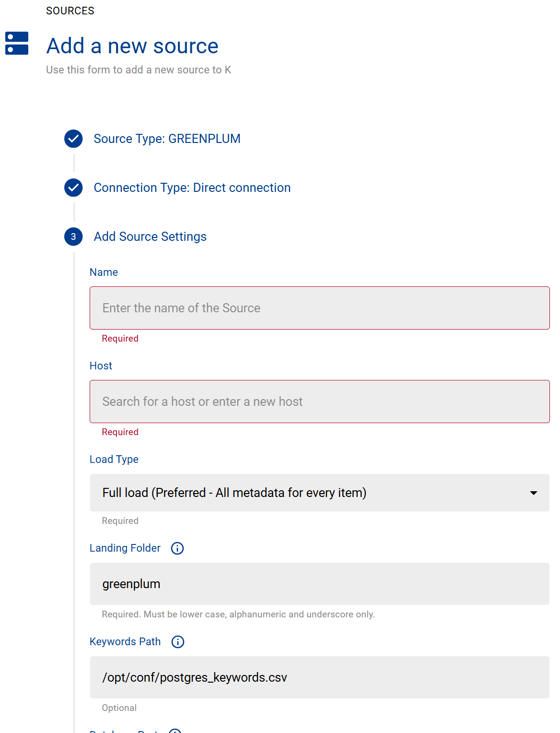Show info tooltip for Landing Folder
The height and width of the screenshot is (733, 560).
click(x=177, y=548)
